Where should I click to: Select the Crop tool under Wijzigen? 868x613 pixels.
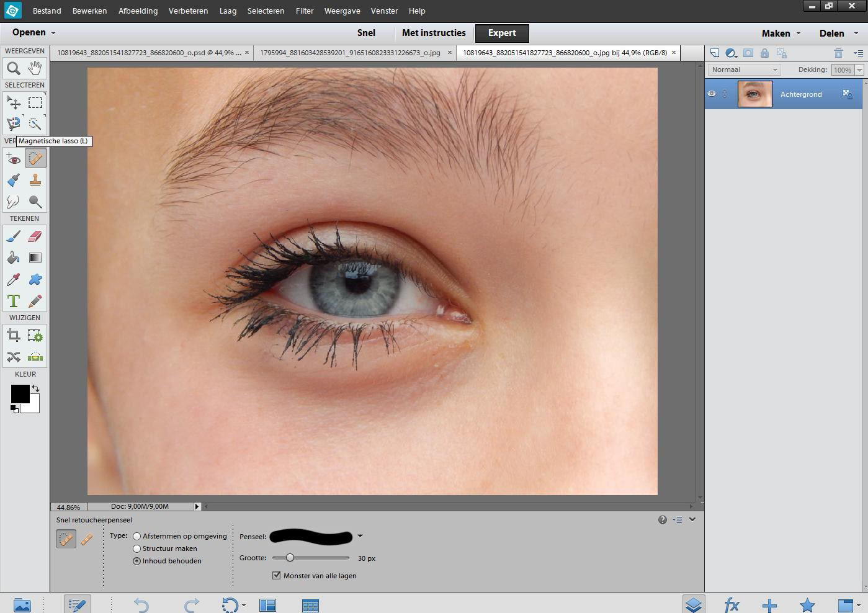pos(14,336)
